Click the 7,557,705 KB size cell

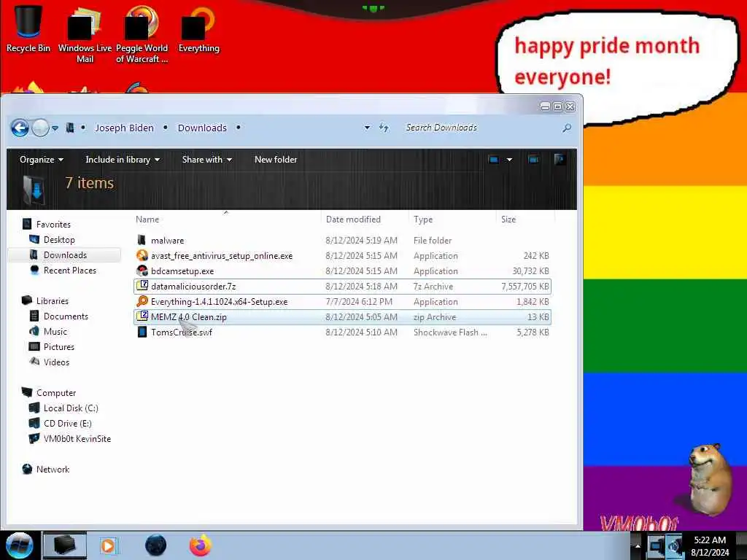(525, 286)
